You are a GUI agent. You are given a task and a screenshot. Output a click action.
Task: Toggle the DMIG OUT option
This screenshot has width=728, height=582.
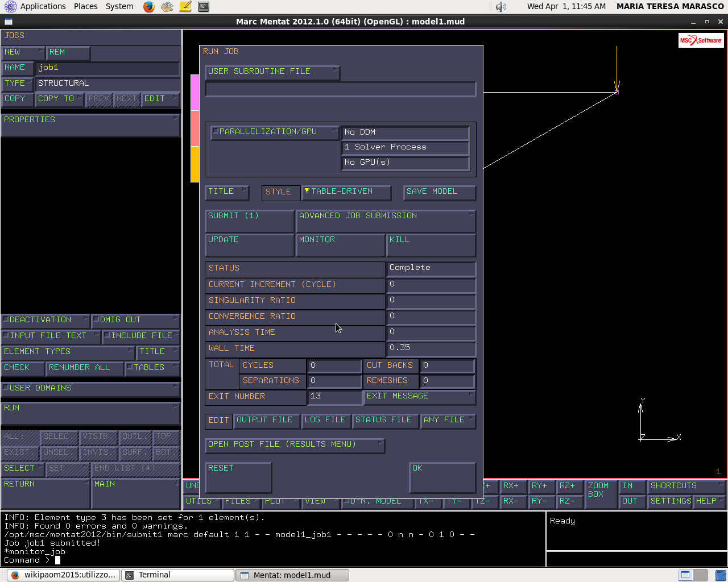pyautogui.click(x=96, y=319)
